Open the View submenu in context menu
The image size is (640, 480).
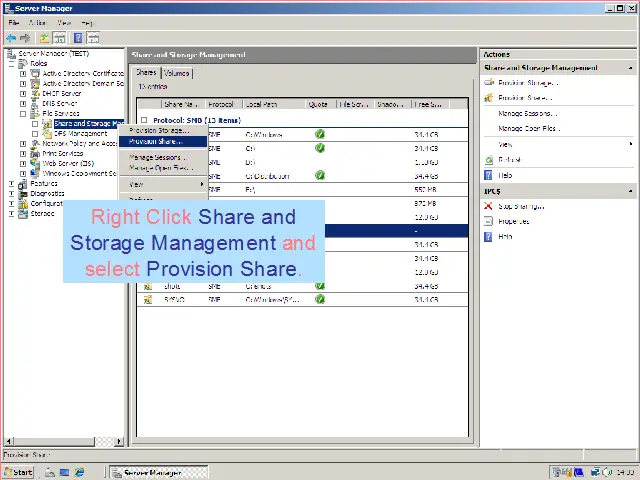tap(163, 184)
